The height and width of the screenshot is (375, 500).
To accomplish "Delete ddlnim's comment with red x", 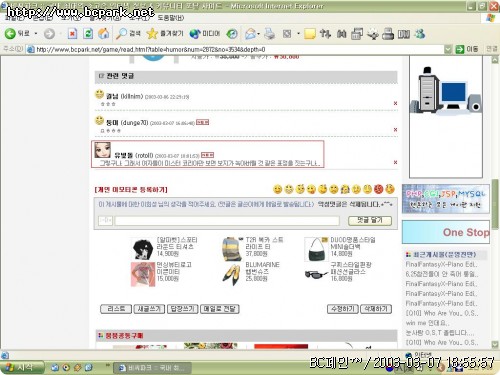I will (395, 103).
